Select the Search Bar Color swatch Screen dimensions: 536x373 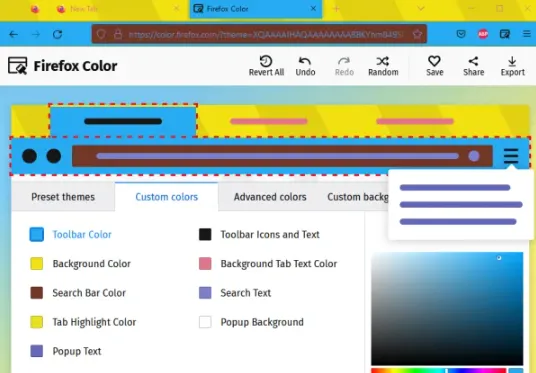37,293
